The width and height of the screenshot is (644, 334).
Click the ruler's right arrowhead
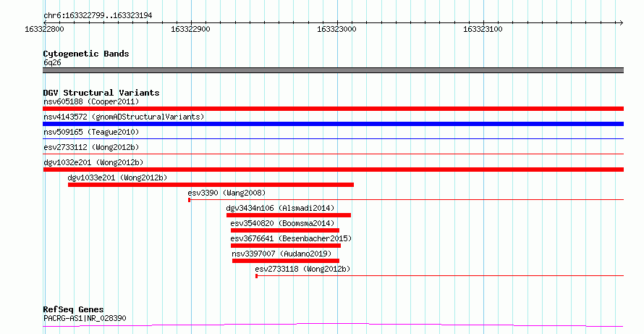click(621, 23)
